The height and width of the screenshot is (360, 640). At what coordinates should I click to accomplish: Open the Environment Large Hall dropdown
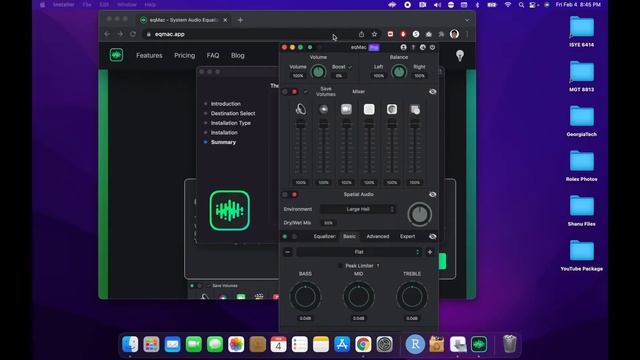tap(358, 209)
